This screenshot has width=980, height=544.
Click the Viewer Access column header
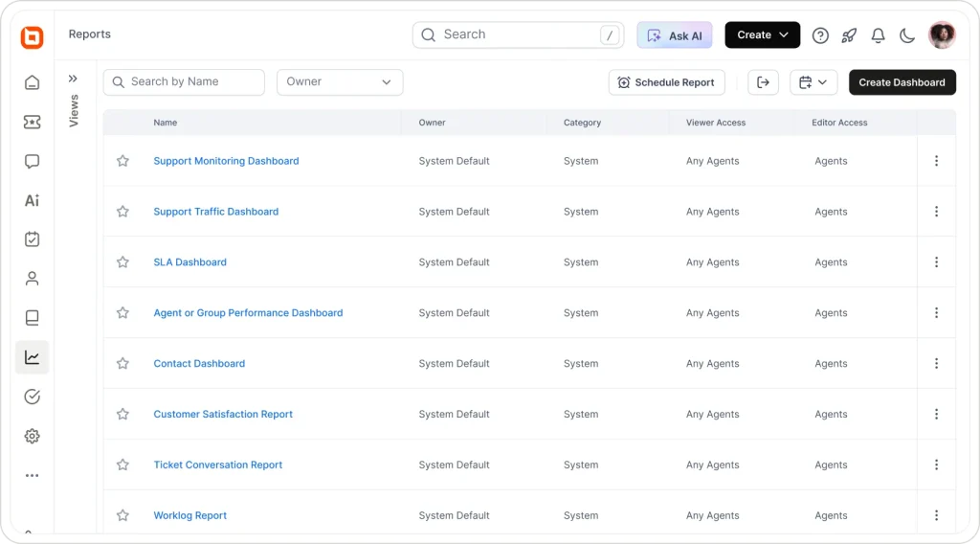[x=716, y=123]
